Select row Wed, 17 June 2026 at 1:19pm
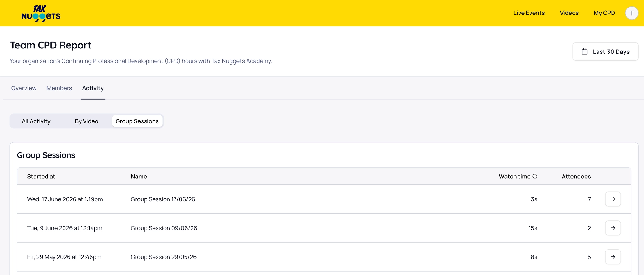This screenshot has height=275, width=644. tap(324, 199)
